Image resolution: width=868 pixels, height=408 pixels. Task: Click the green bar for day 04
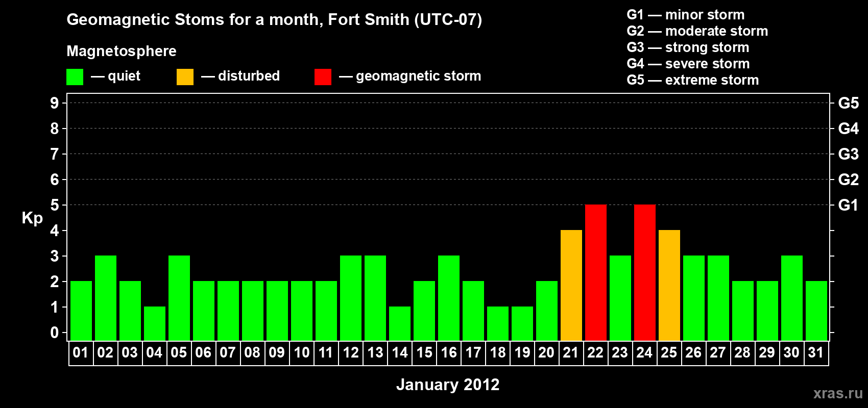tap(155, 323)
